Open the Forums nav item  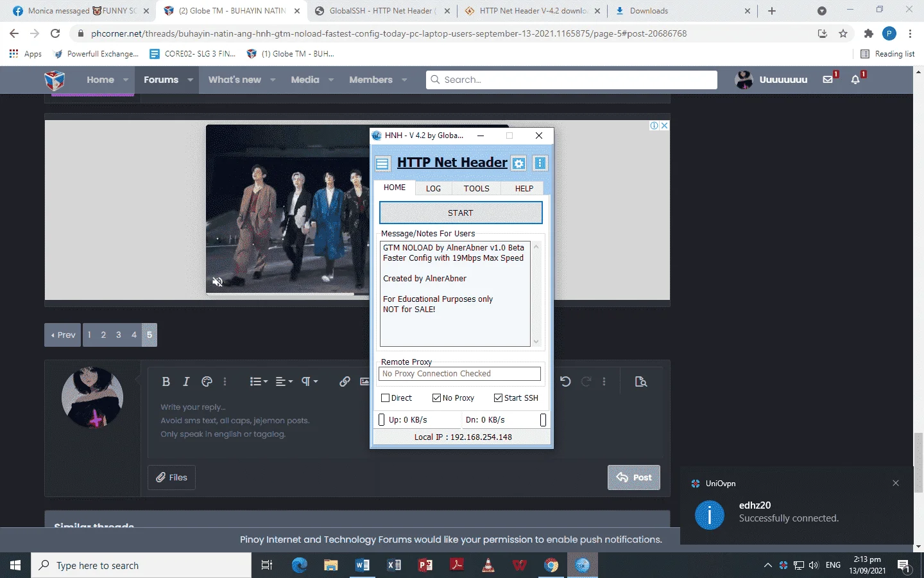coord(161,80)
